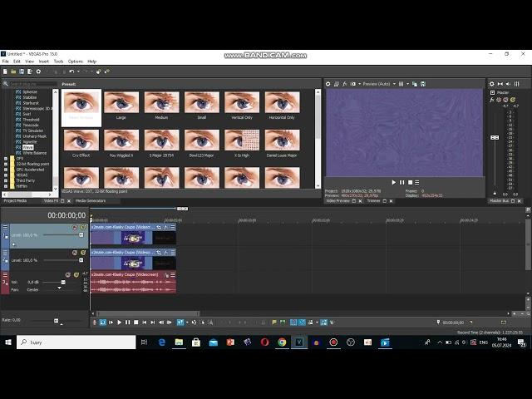Open Event FX on the first video clip

pyautogui.click(x=166, y=227)
